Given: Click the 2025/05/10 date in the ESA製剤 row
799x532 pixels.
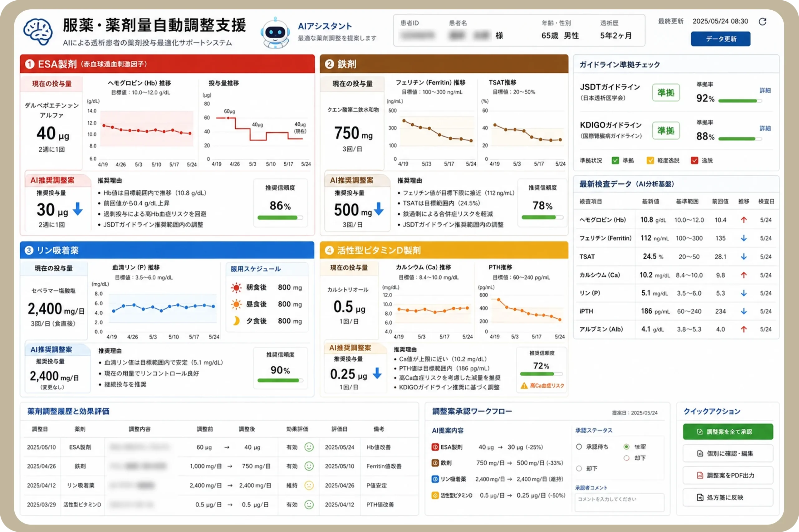Looking at the screenshot, I should (42, 447).
